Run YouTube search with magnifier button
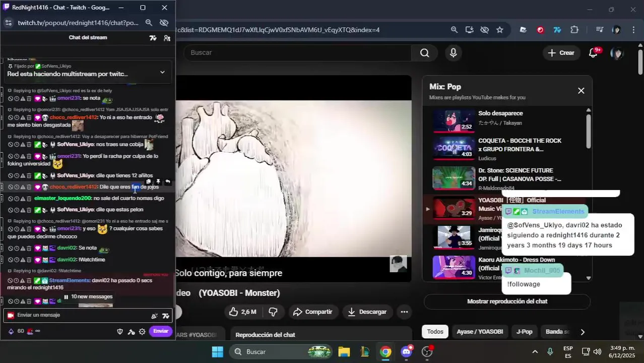The width and height of the screenshot is (644, 363). 425,53
